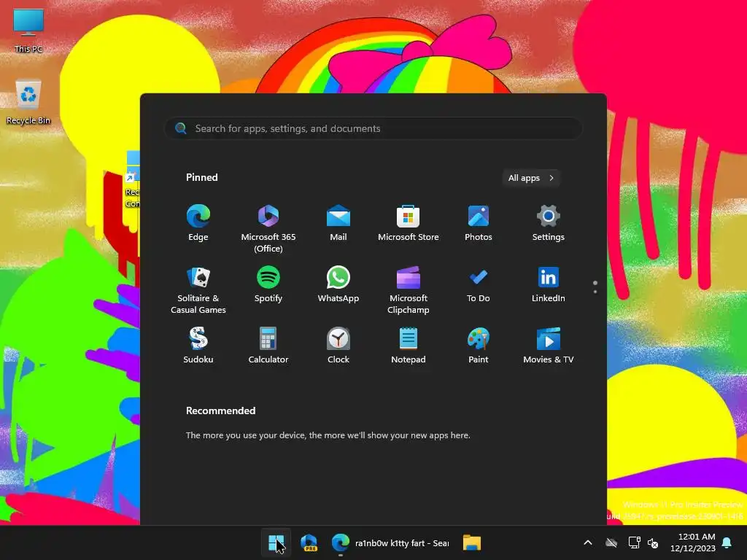The height and width of the screenshot is (560, 747).
Task: Click the muted volume tray icon
Action: (x=653, y=542)
